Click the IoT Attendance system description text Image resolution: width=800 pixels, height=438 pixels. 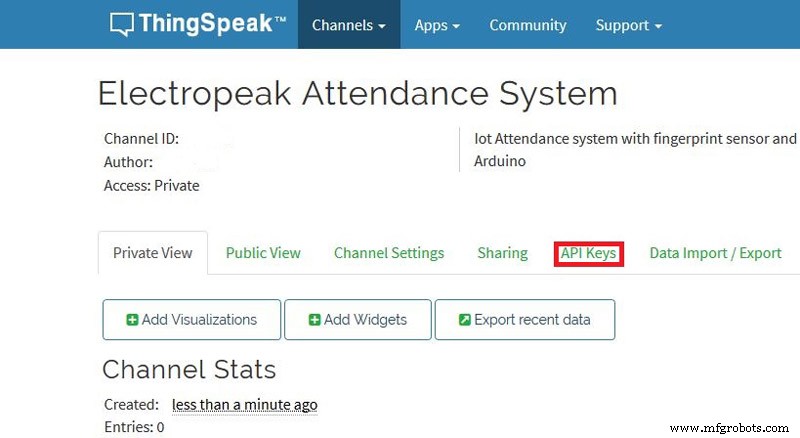point(635,149)
